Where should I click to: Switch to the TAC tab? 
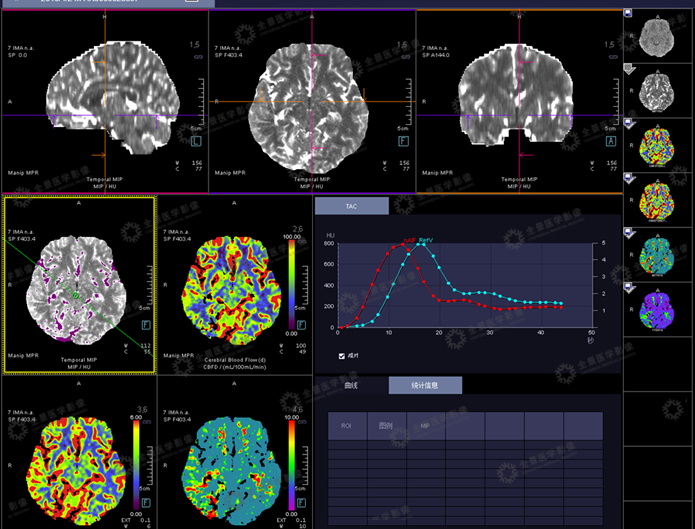351,206
